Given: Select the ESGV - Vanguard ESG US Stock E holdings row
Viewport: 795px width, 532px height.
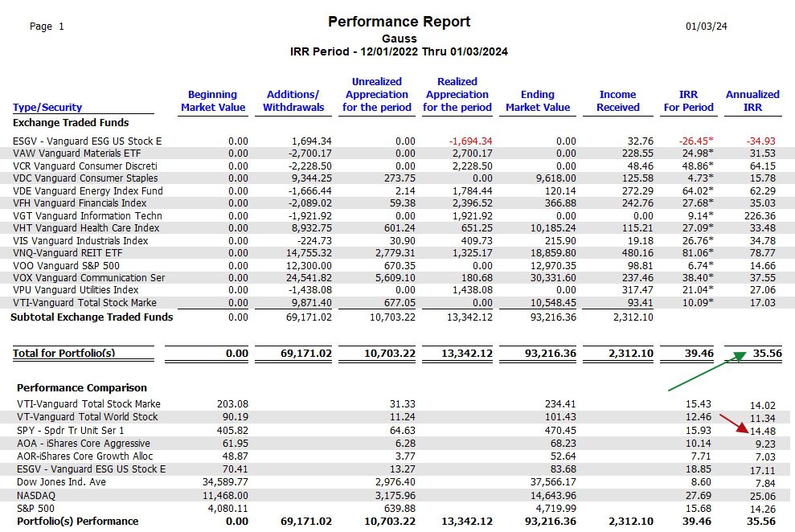Looking at the screenshot, I should click(397, 141).
